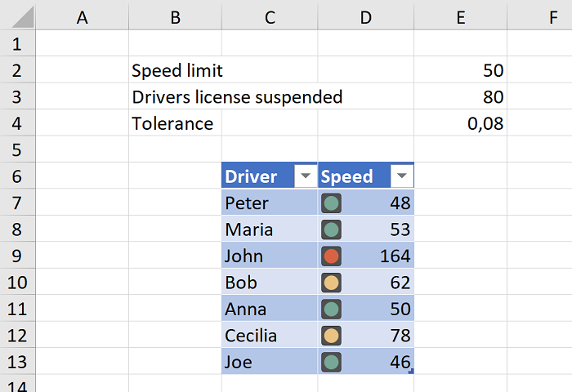572x392 pixels.
Task: Select the cell containing John
Action: tap(269, 256)
